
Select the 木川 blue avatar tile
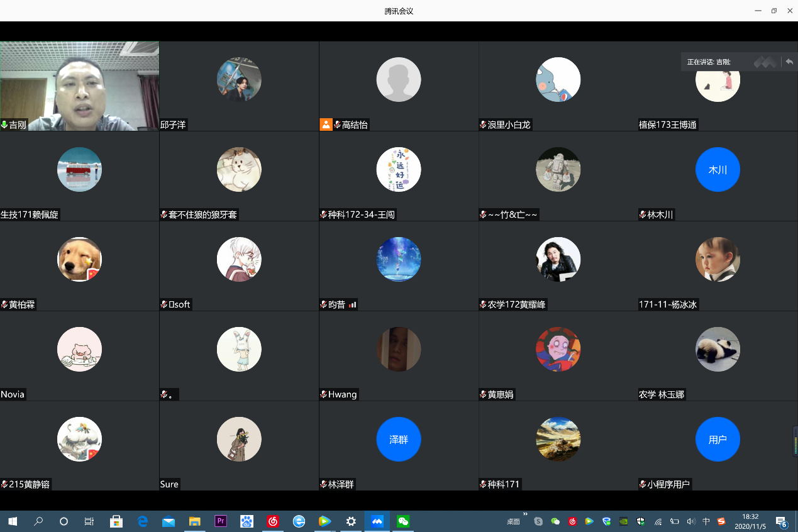(x=718, y=170)
